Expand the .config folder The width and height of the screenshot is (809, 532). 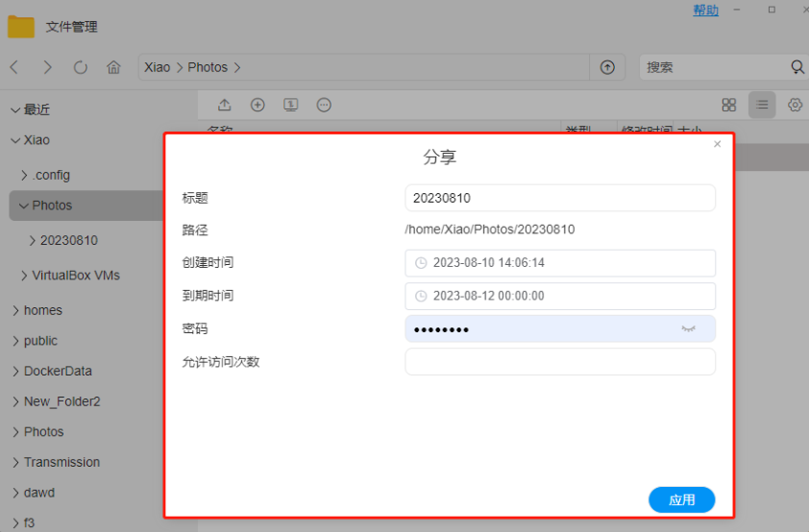pos(24,176)
